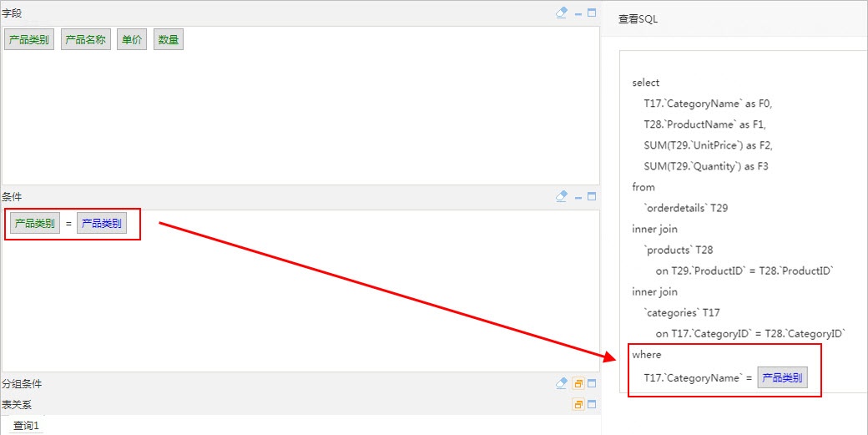Click the T28.`ProductName` as F1 line
Image resolution: width=868 pixels, height=435 pixels.
pyautogui.click(x=705, y=124)
